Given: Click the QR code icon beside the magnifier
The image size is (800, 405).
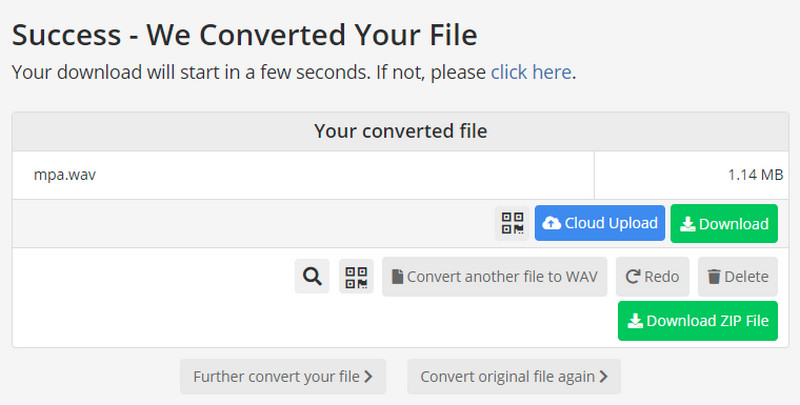Looking at the screenshot, I should pyautogui.click(x=356, y=277).
